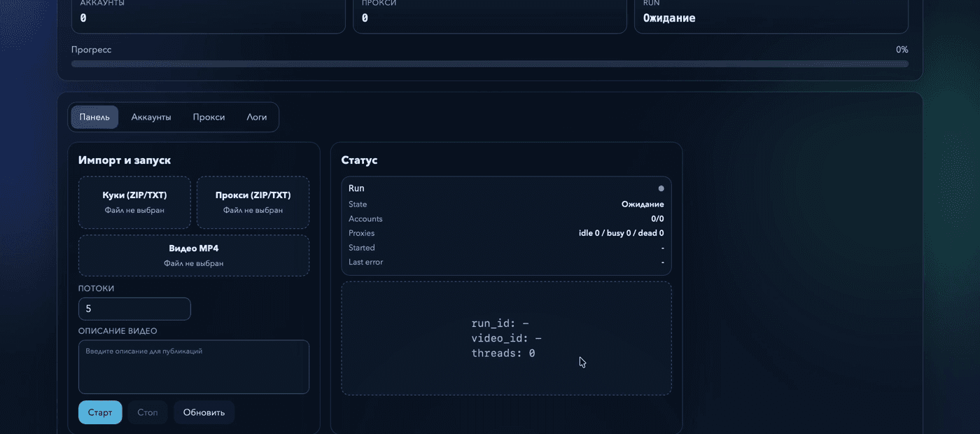This screenshot has height=434, width=980.
Task: Click the gray Run status indicator dot
Action: pyautogui.click(x=661, y=188)
